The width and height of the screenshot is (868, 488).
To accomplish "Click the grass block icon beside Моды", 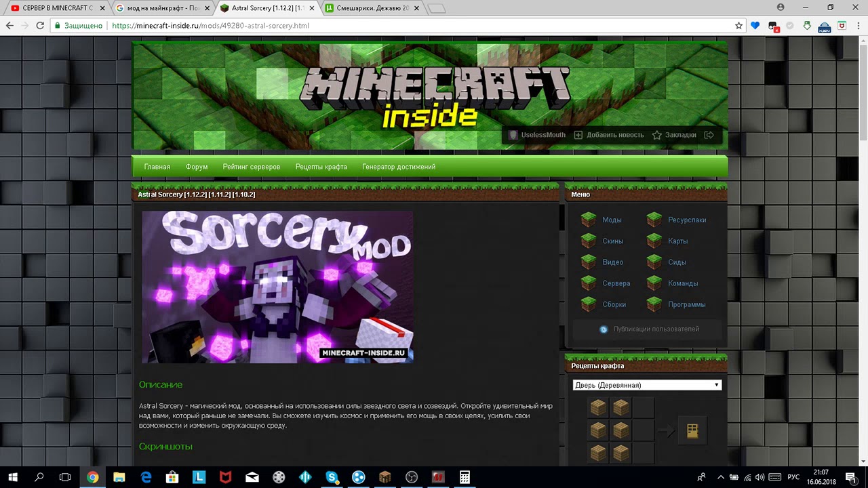I will point(589,220).
